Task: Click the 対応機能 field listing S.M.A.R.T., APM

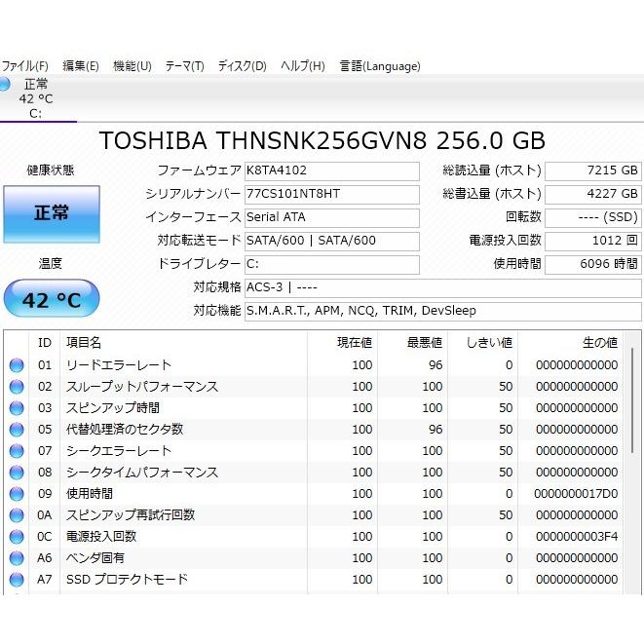Action: pyautogui.click(x=442, y=312)
